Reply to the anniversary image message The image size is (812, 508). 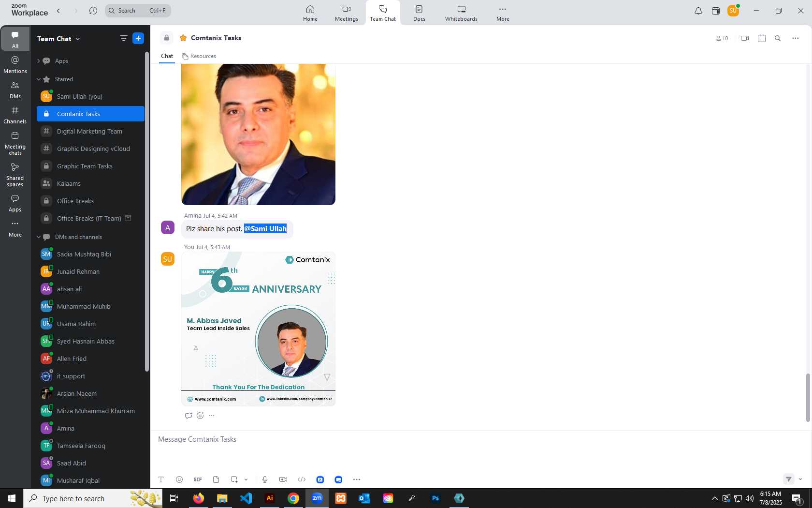click(x=188, y=416)
